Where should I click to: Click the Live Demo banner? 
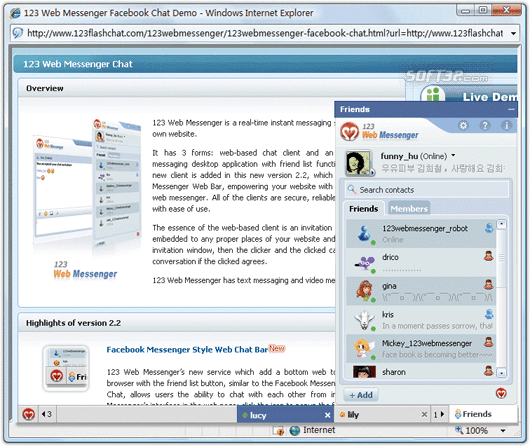pos(468,93)
